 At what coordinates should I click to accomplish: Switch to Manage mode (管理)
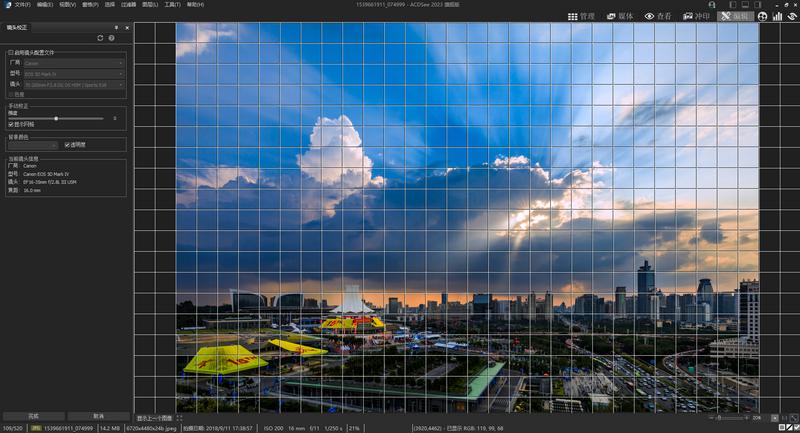point(580,16)
